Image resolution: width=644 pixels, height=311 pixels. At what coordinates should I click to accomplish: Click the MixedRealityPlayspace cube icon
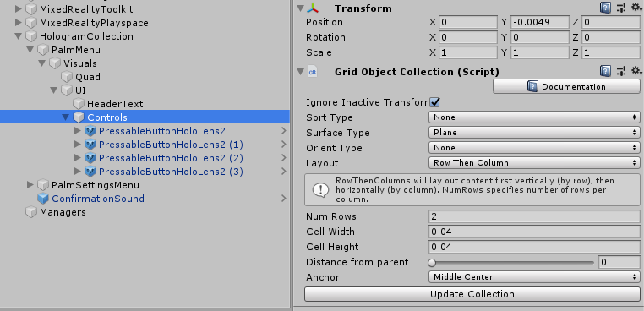31,23
